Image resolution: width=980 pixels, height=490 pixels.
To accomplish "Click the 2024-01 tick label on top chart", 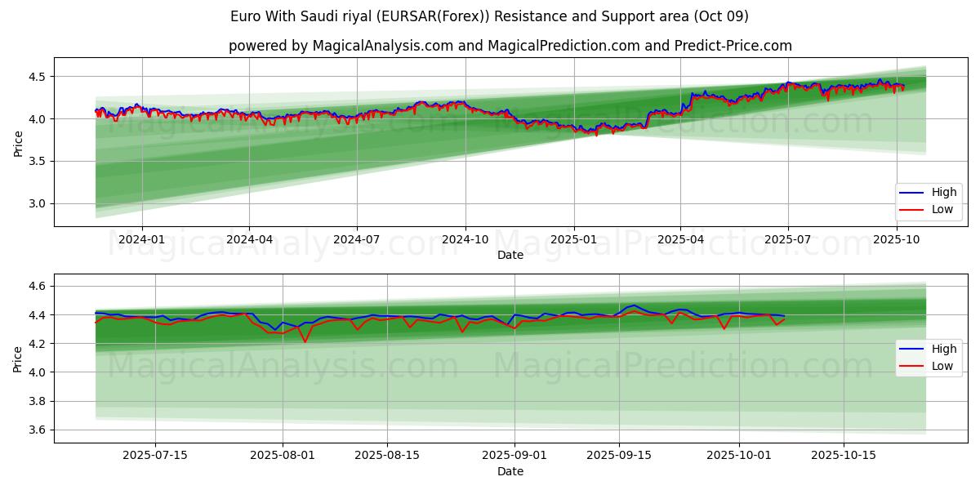I will [x=142, y=240].
